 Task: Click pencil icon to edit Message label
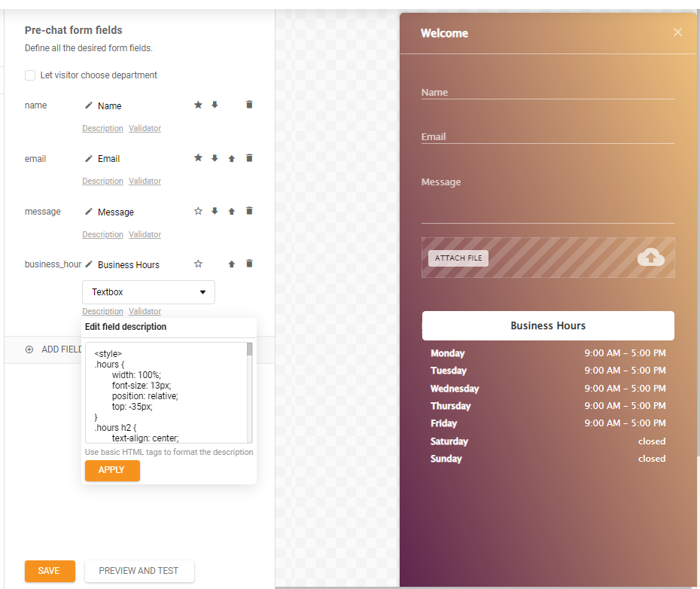89,212
